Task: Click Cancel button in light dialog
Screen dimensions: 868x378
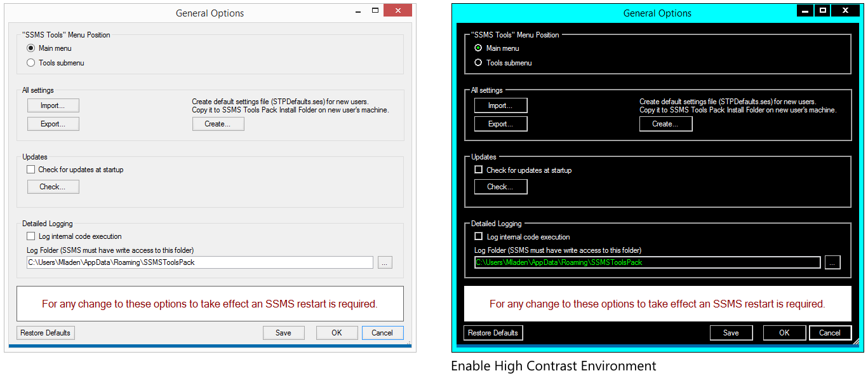Action: pyautogui.click(x=383, y=333)
